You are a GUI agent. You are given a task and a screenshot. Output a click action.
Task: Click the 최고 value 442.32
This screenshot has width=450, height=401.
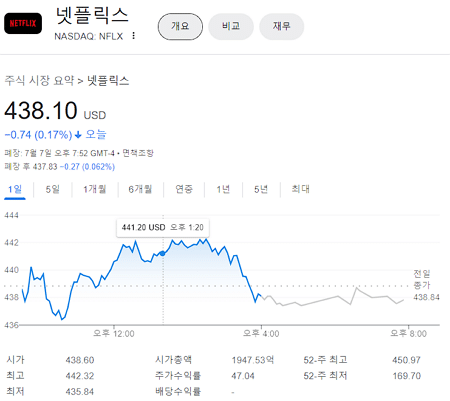[x=80, y=376]
